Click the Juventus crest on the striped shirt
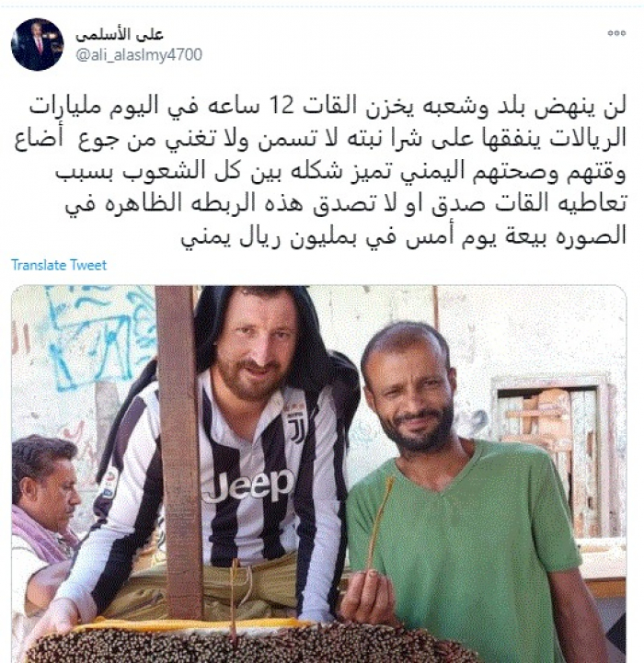Screen dimensions: 644x663 click(x=296, y=427)
